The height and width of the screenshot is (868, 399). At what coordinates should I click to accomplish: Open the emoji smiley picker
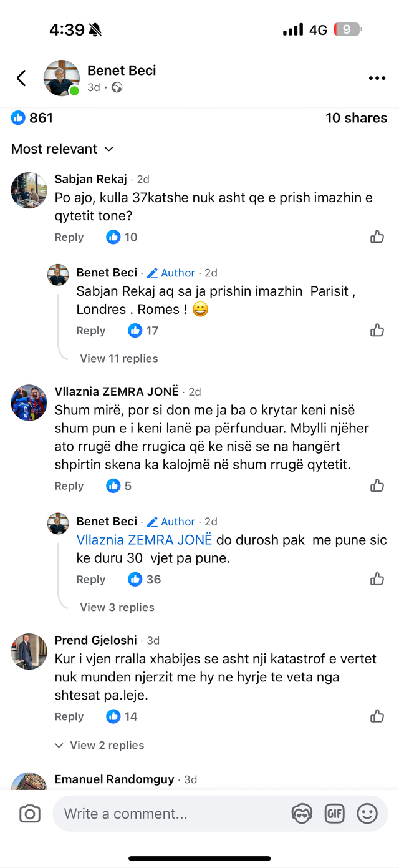367,813
